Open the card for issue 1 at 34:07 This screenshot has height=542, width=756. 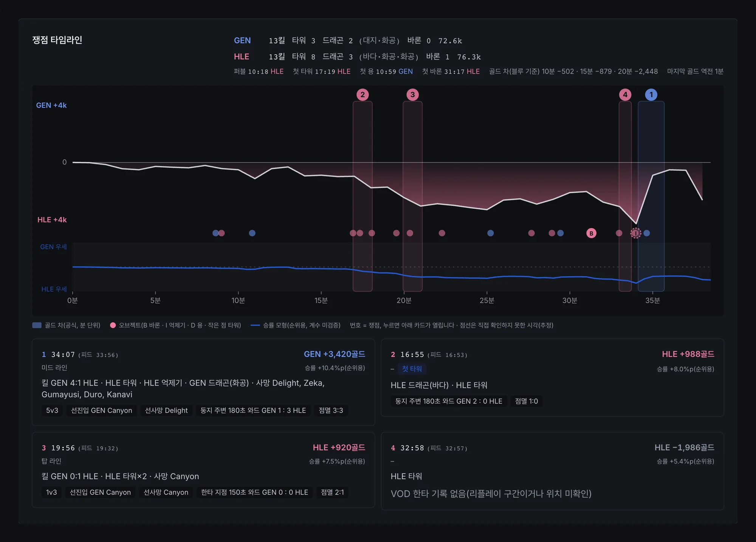pyautogui.click(x=203, y=382)
